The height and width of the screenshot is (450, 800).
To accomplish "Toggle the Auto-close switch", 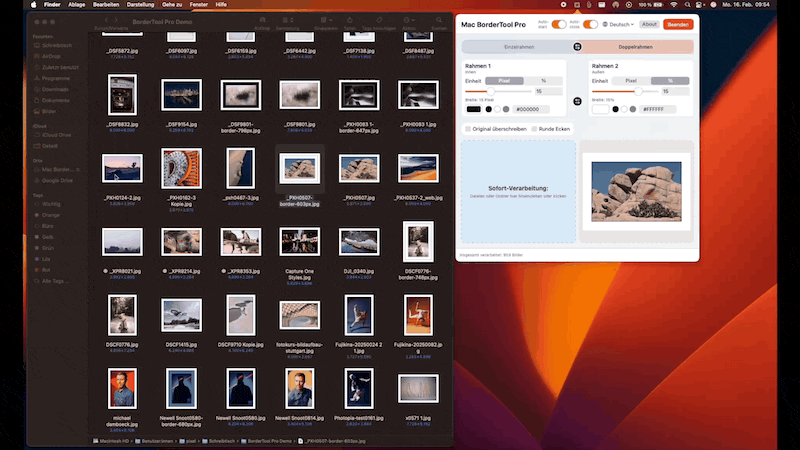I will [x=590, y=23].
